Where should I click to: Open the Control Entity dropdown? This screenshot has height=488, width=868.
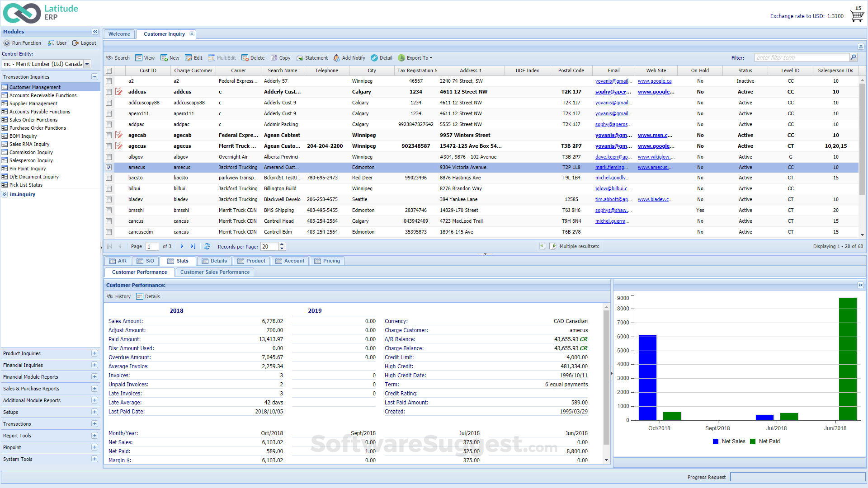coord(86,64)
